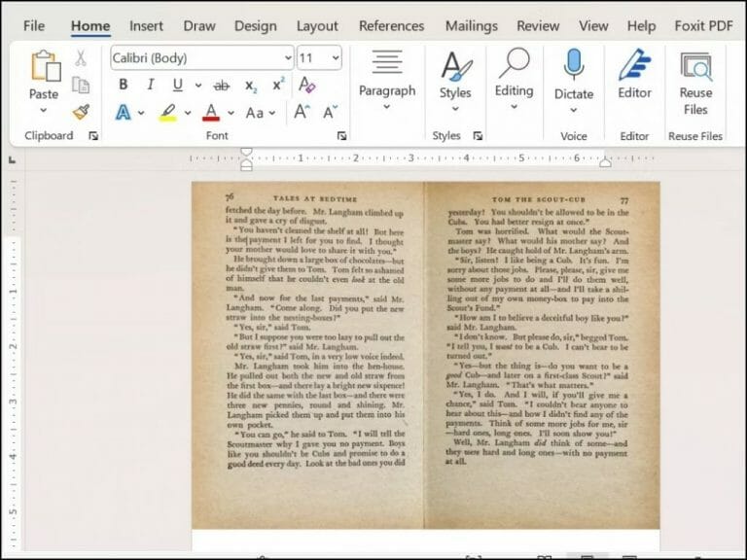This screenshot has width=747, height=560.
Task: Click the horizontal ruler at mark 3
Action: click(410, 158)
